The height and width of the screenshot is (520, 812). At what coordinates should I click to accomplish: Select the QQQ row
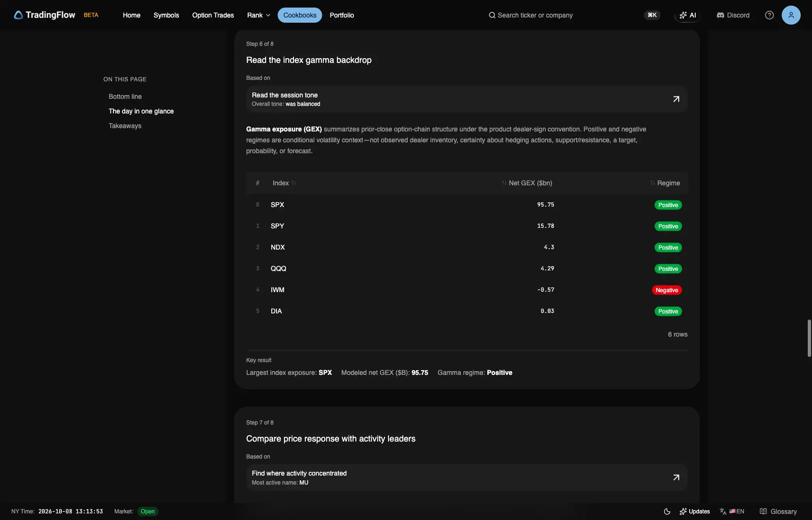(466, 269)
